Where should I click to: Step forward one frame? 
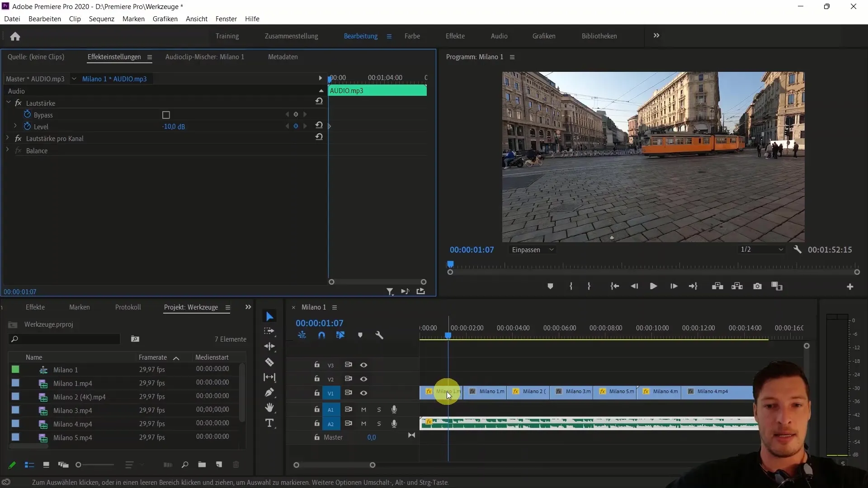click(674, 286)
